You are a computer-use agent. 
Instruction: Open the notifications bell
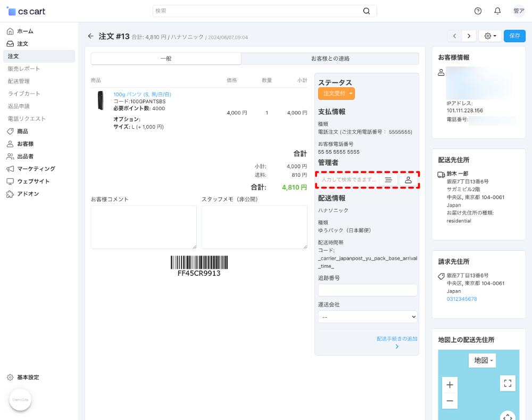point(497,11)
